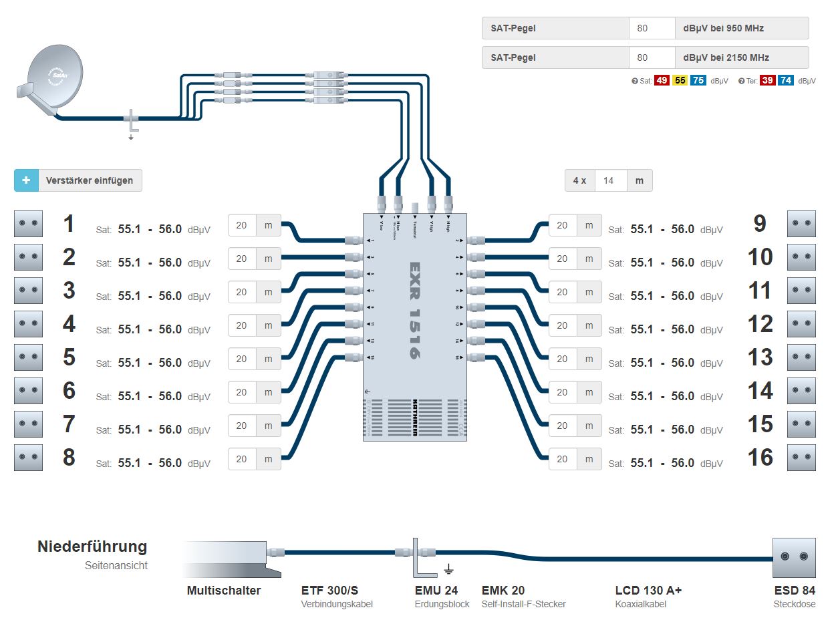Click the red 49 Sat level swatch

click(x=662, y=81)
